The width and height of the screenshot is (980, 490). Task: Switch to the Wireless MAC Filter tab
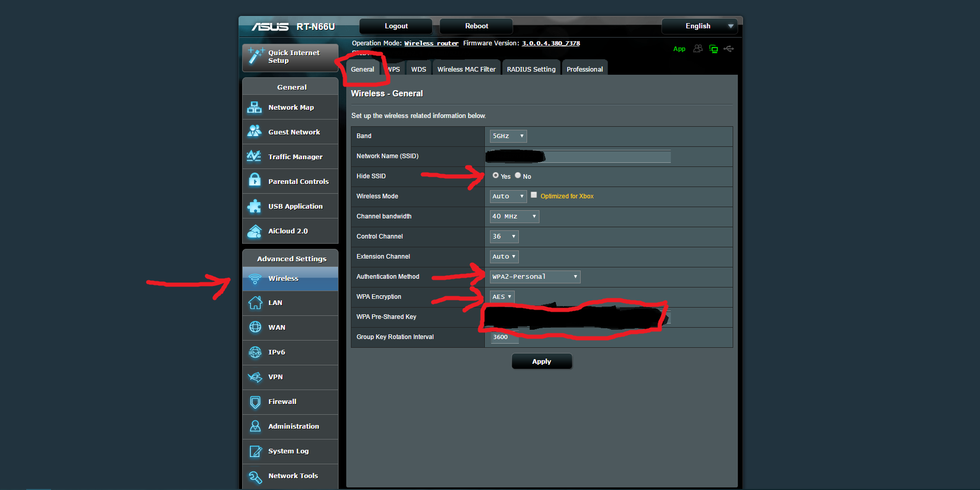[466, 68]
